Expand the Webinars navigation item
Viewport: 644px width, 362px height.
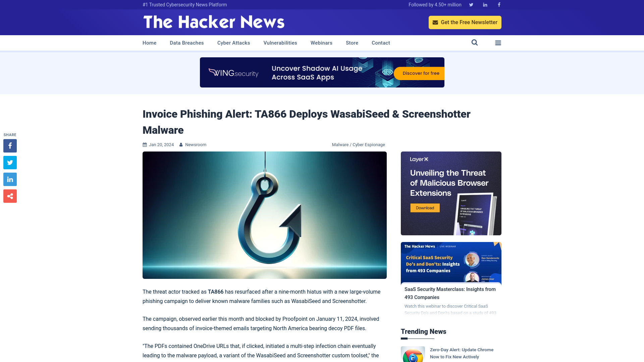322,43
